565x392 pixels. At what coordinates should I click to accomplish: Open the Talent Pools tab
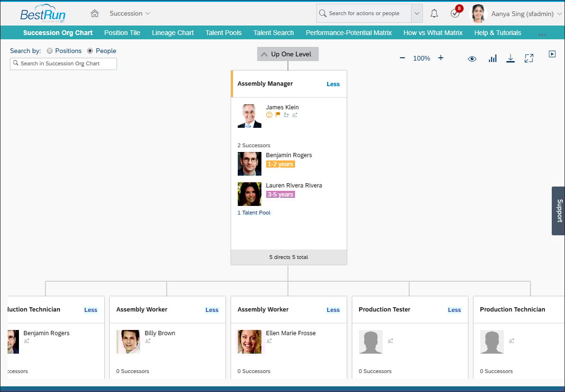[x=223, y=33]
